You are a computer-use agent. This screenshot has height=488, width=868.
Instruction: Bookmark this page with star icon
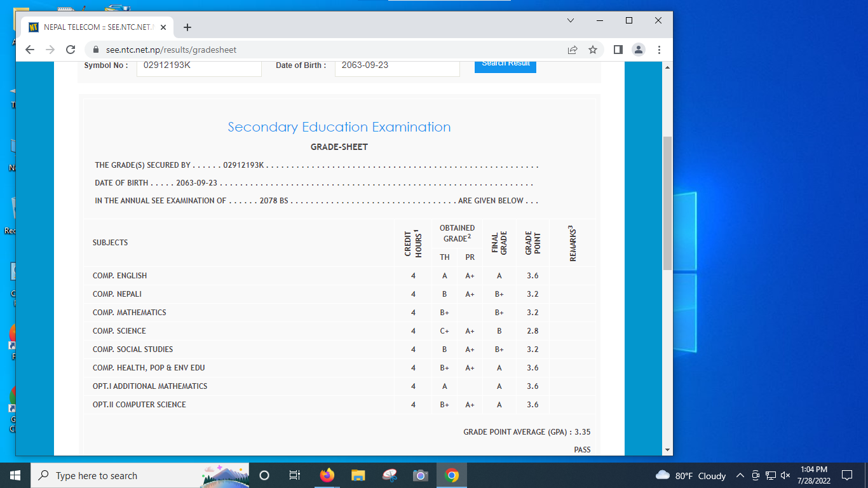coord(593,50)
